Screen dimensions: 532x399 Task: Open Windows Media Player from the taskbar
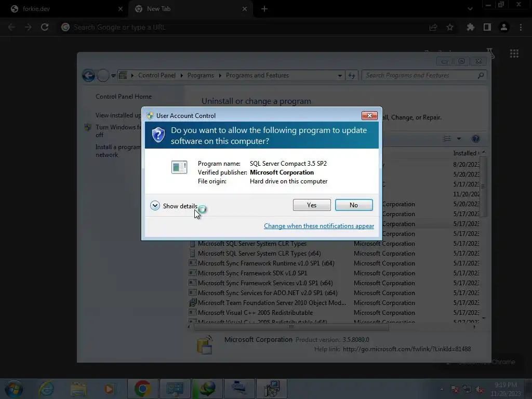pyautogui.click(x=109, y=389)
